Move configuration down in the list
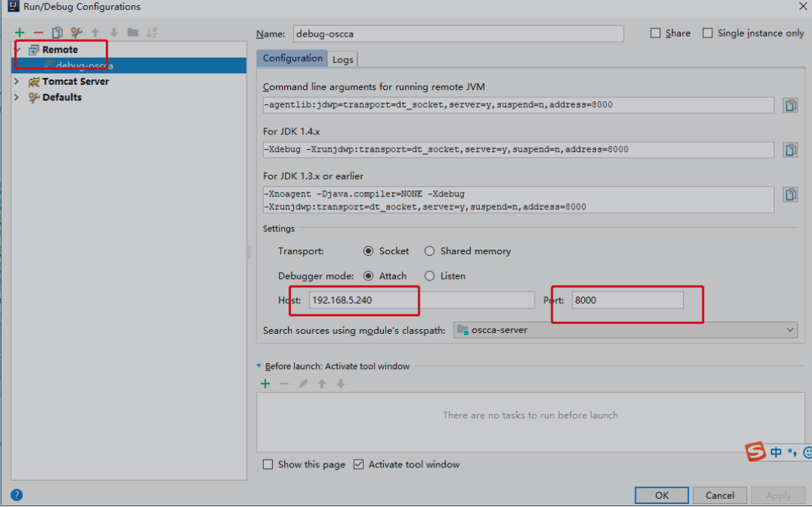 (x=114, y=33)
